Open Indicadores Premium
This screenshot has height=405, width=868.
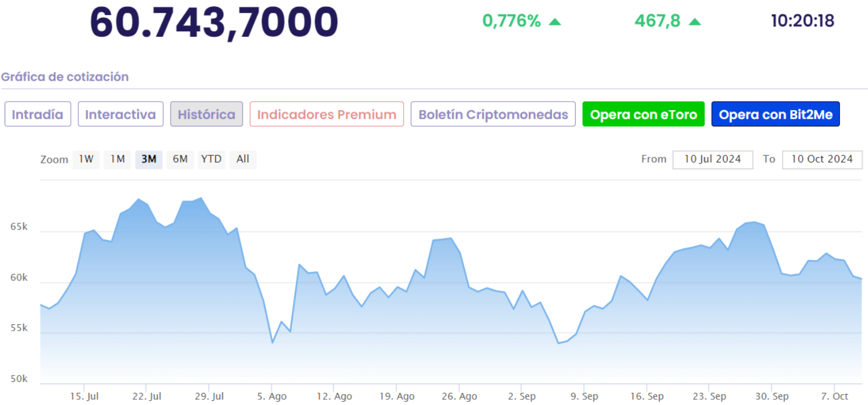coord(326,114)
